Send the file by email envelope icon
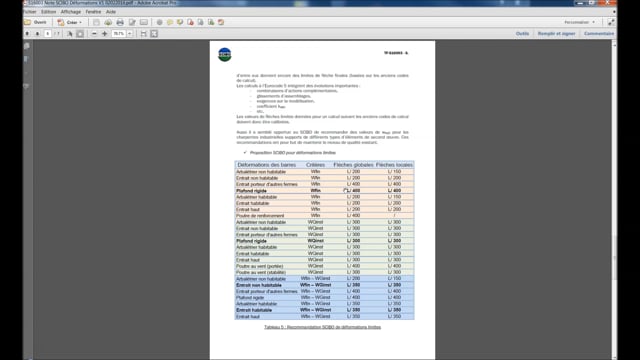The image size is (640, 360). pos(144,22)
